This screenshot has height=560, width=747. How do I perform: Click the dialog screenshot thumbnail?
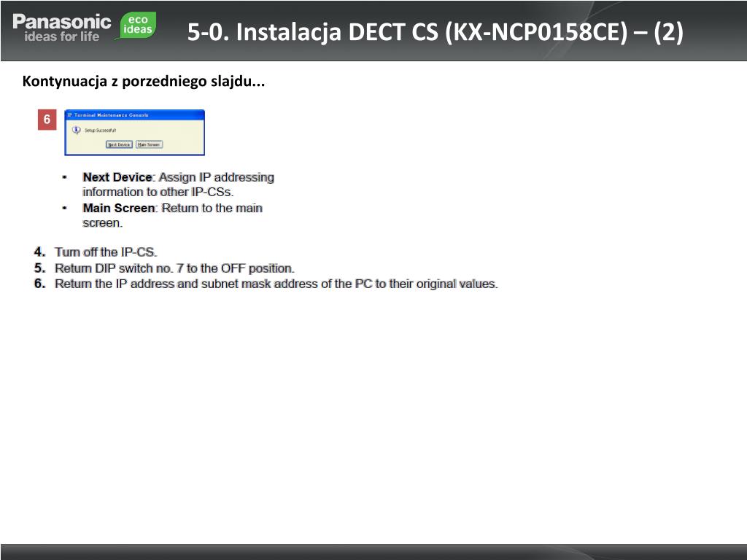pyautogui.click(x=135, y=133)
